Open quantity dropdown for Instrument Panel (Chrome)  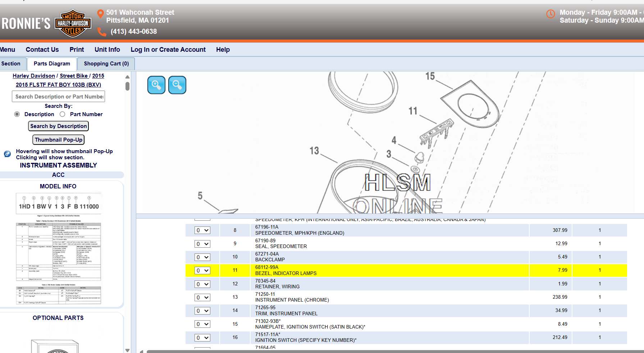click(x=202, y=298)
